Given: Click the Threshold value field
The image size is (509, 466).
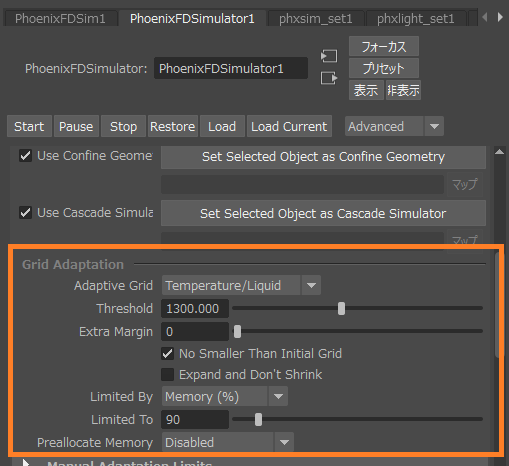Looking at the screenshot, I should 195,309.
